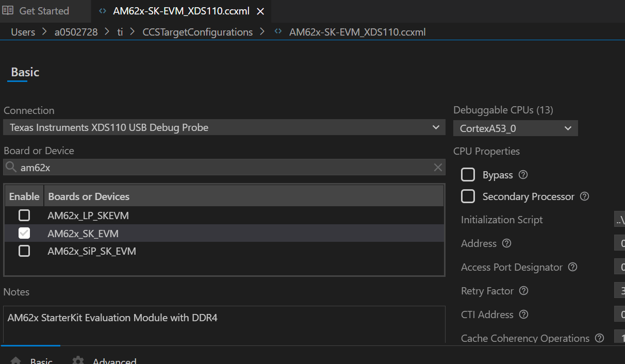This screenshot has width=625, height=364.
Task: Select the AM62x_LP_SKEVM row text
Action: pyautogui.click(x=88, y=216)
